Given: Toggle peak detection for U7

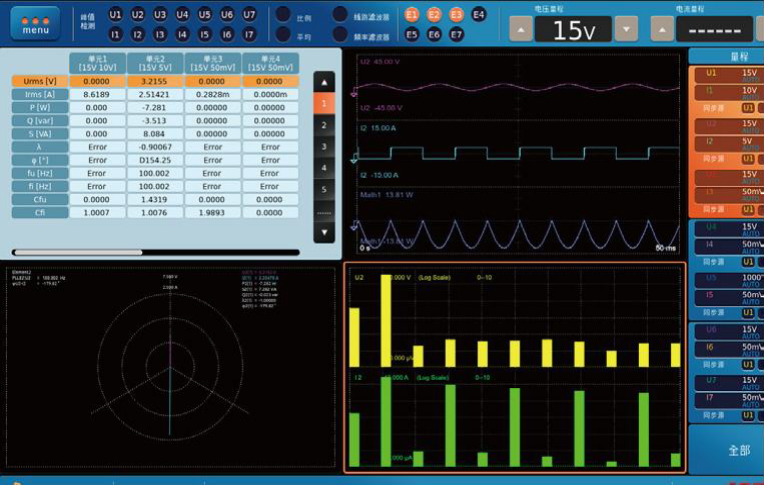Looking at the screenshot, I should (x=249, y=15).
